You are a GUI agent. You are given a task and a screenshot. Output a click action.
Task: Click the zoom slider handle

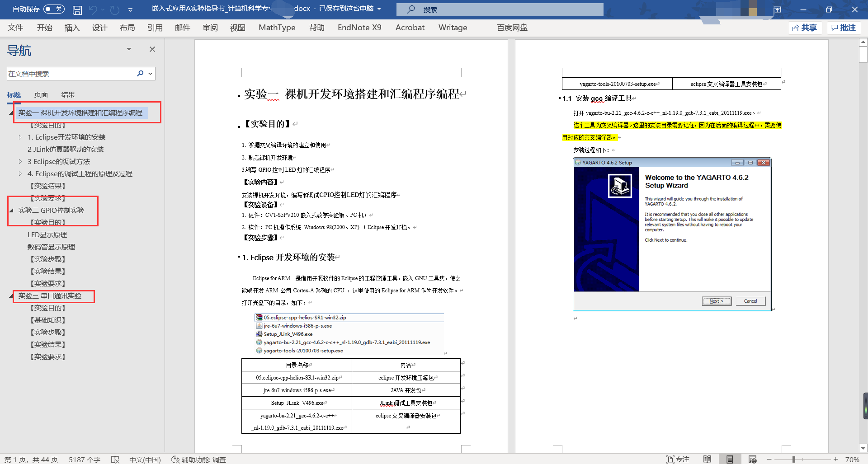coord(793,459)
